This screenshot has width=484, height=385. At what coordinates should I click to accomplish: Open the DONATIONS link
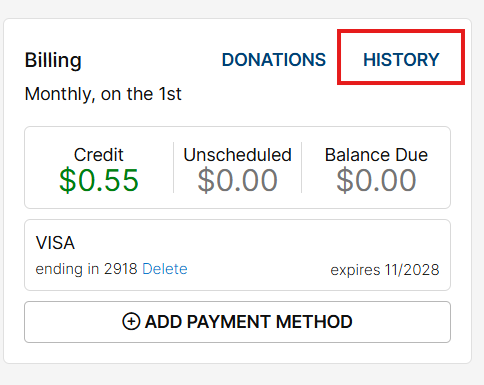274,60
